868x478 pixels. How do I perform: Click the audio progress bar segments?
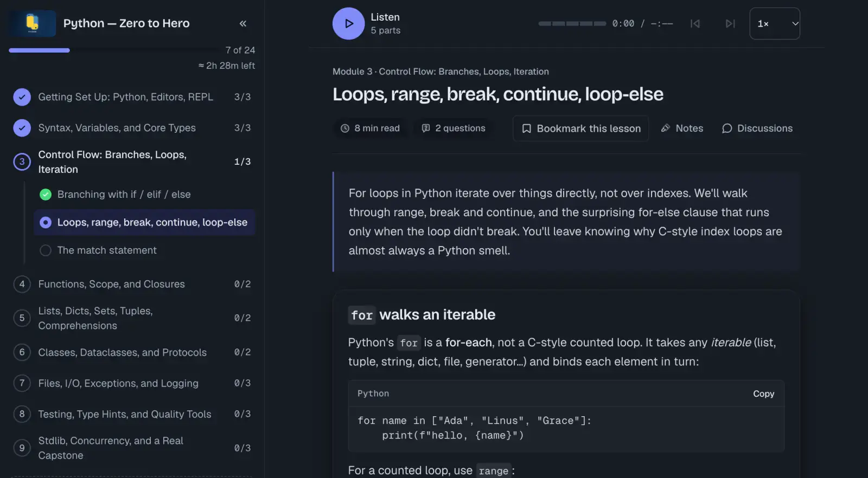(x=572, y=24)
